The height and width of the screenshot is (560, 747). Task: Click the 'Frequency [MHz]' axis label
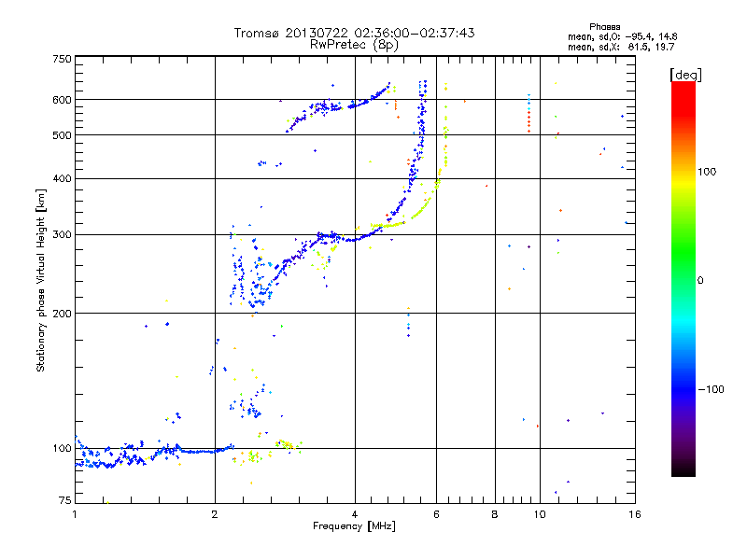tap(354, 526)
